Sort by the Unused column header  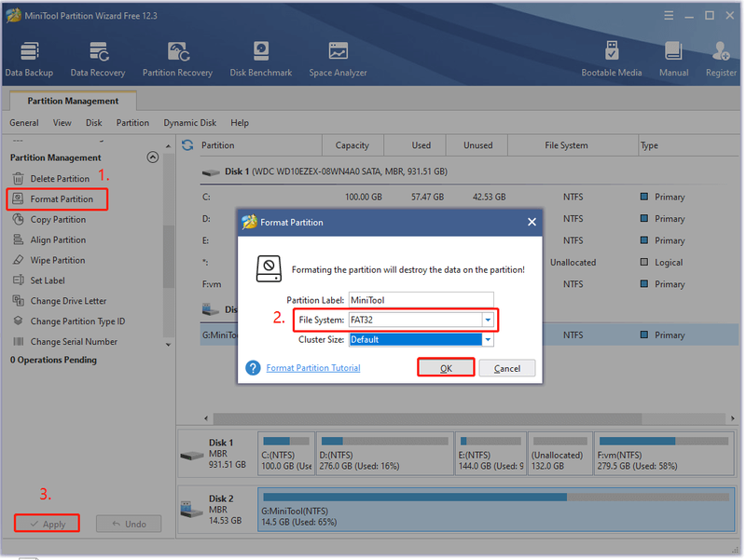coord(477,145)
